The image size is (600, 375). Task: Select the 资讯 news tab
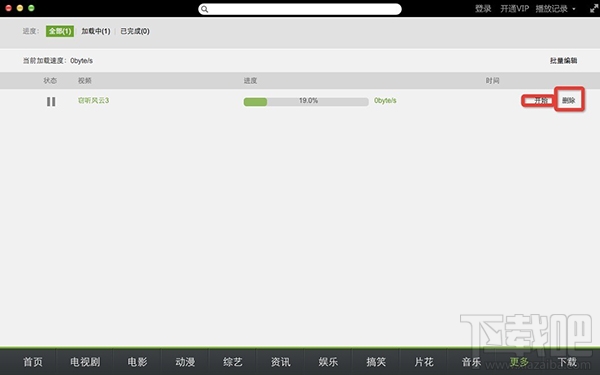coord(280,362)
